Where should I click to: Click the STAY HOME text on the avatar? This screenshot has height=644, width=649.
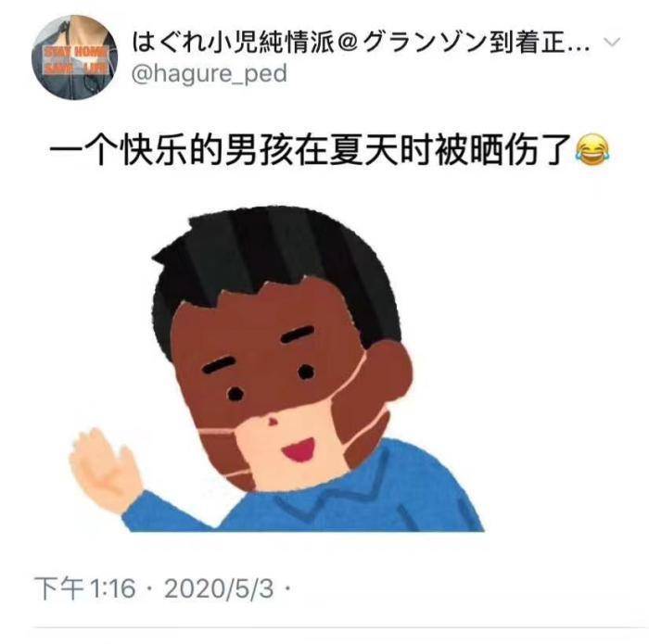point(75,52)
